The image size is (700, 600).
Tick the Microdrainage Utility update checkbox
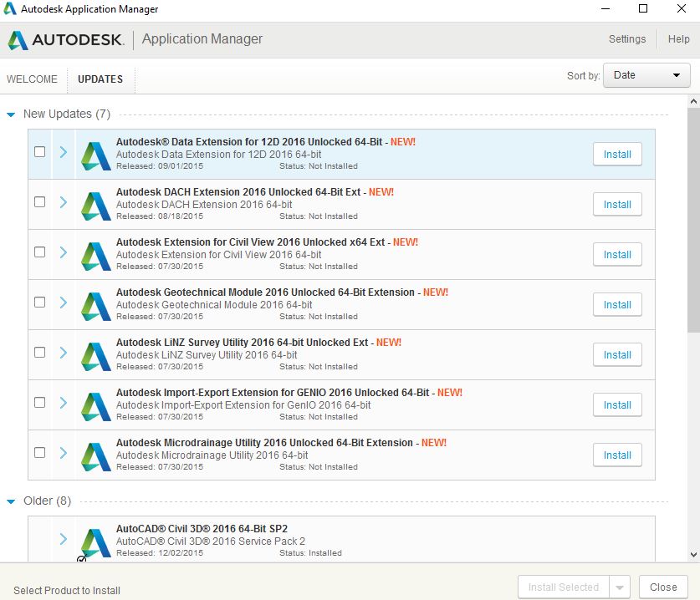point(39,452)
